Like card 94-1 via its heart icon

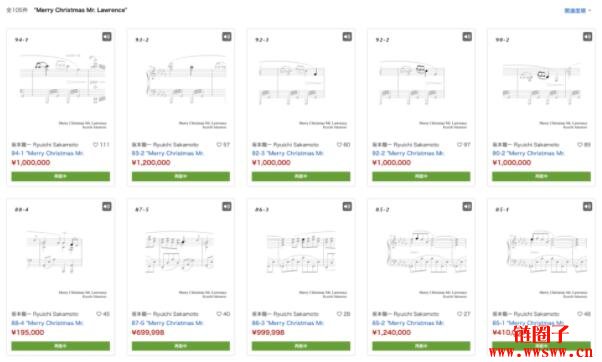click(96, 145)
